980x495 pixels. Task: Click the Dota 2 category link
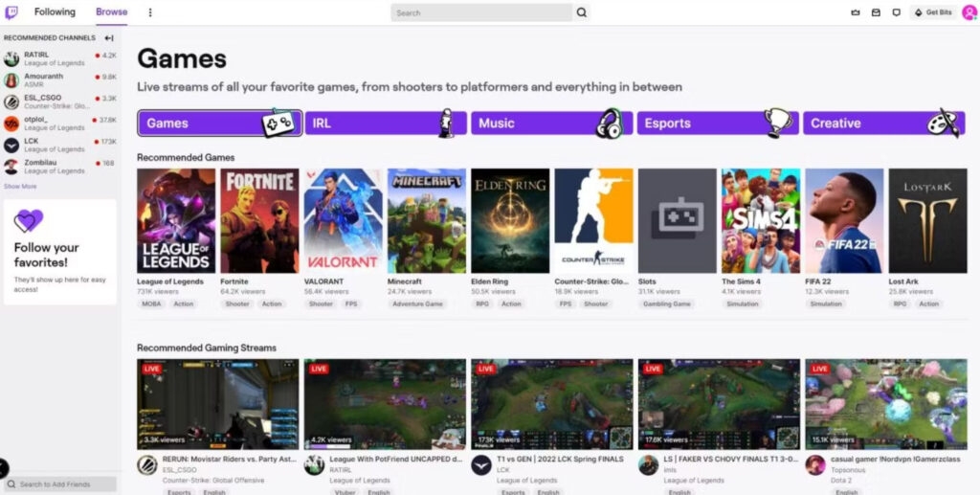point(841,481)
